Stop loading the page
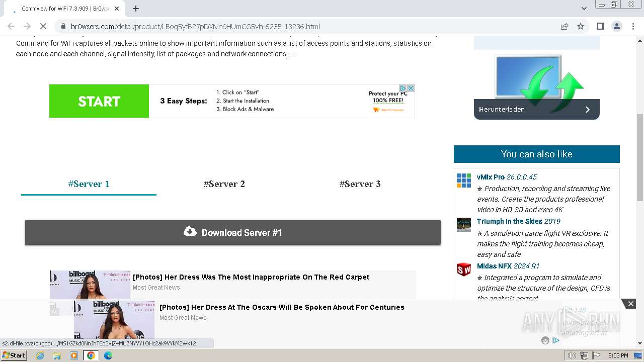644x362 pixels. 43,26
